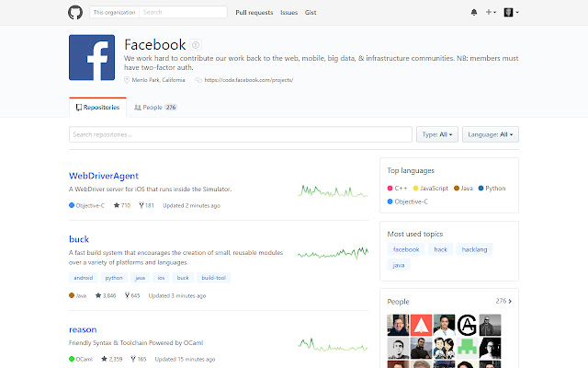This screenshot has width=588, height=368.
Task: Click the C++ language color dot
Action: tap(390, 188)
